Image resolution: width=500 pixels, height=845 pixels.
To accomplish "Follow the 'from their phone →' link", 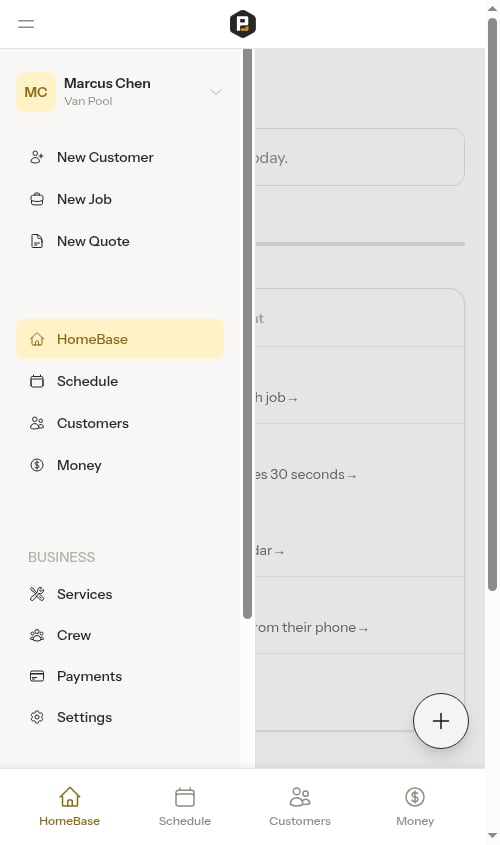I will [311, 628].
